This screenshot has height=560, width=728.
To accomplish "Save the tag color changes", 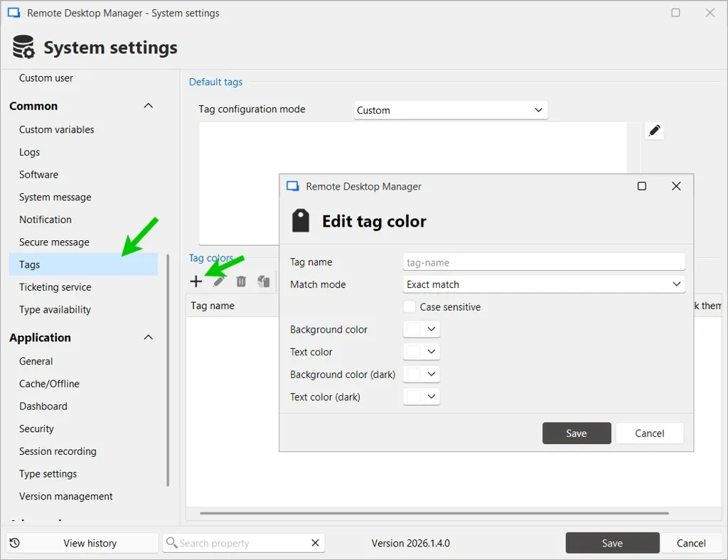I will (577, 433).
